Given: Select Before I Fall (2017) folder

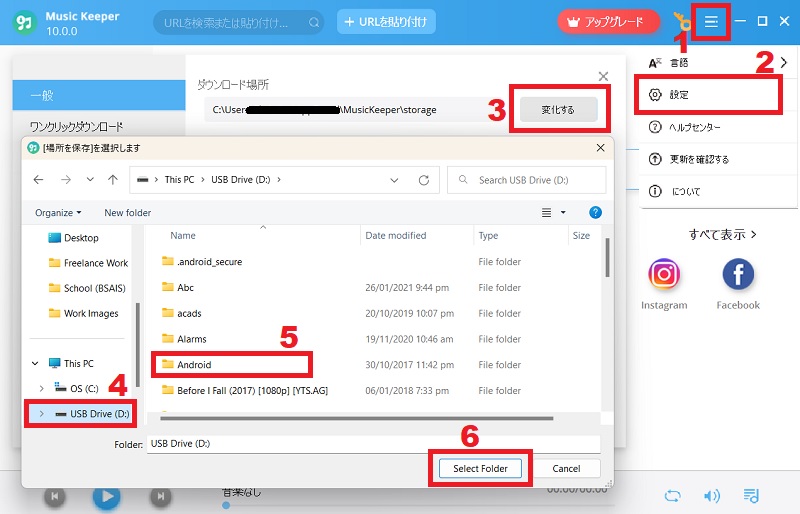Looking at the screenshot, I should point(245,390).
